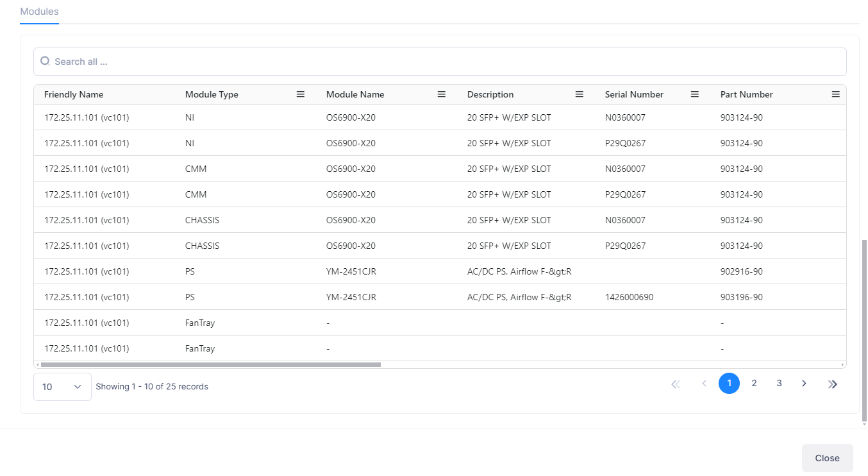
Task: Click the horizontal table scrollbar thumb
Action: click(210, 365)
